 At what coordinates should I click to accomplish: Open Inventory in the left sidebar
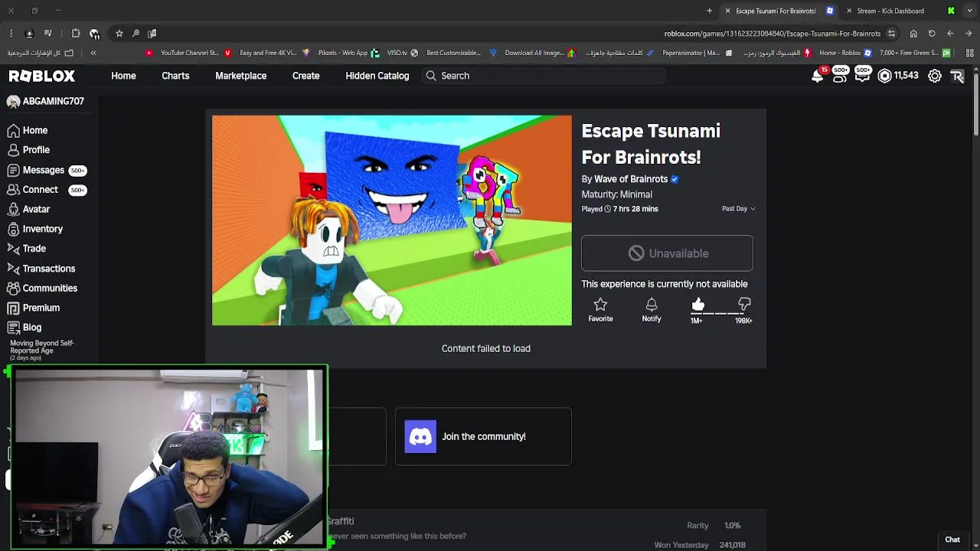tap(35, 229)
